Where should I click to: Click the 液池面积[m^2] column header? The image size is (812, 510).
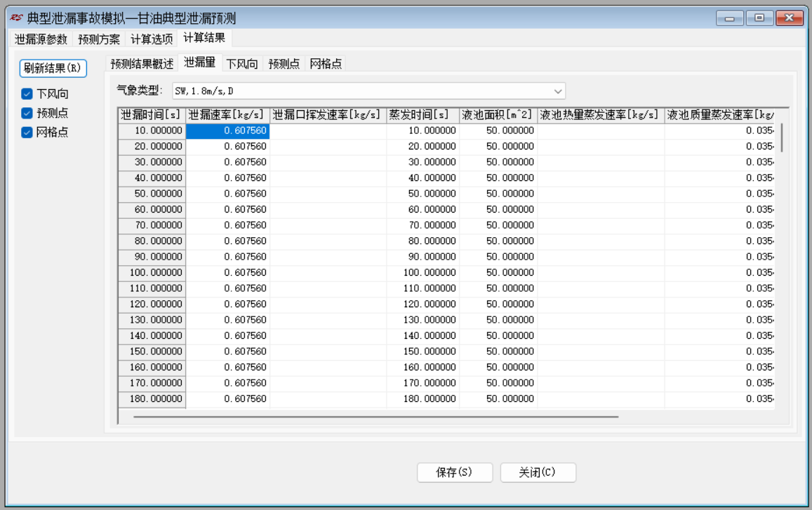click(498, 115)
